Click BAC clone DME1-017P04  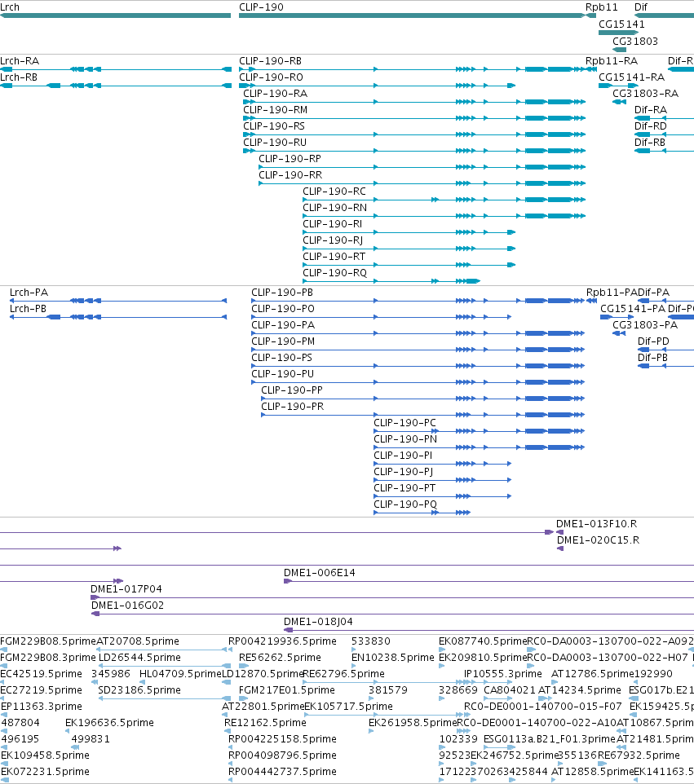tap(126, 589)
